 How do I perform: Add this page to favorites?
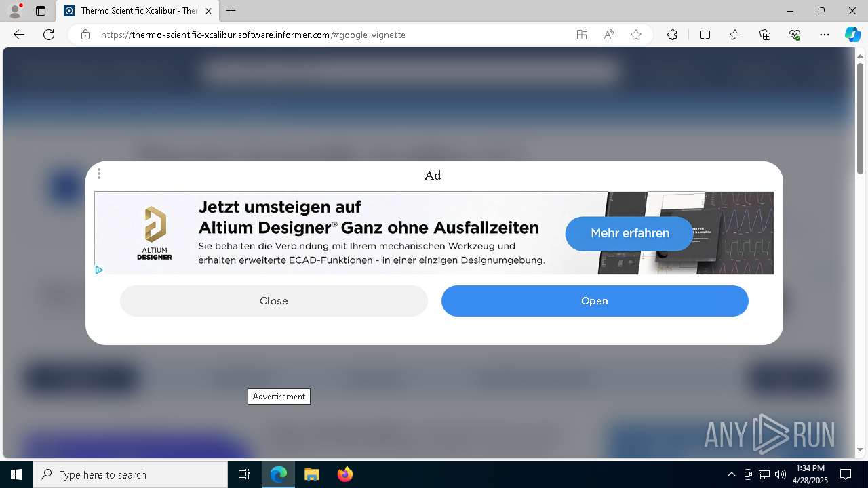636,35
